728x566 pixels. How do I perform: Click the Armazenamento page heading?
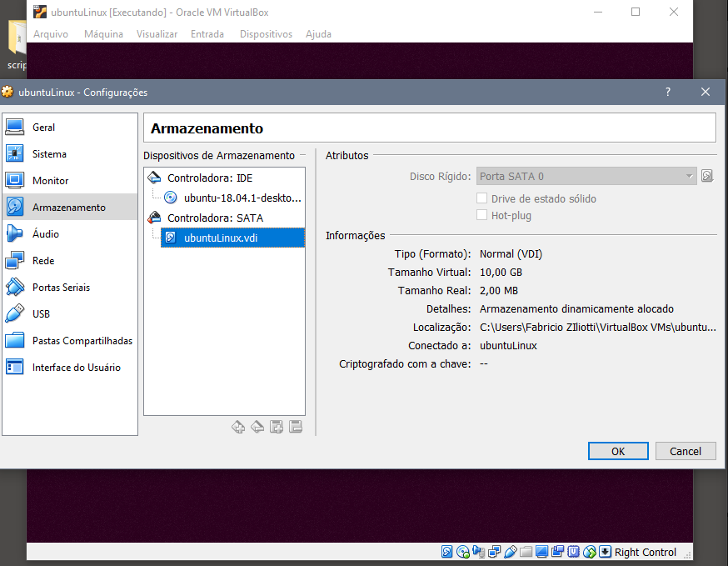207,128
